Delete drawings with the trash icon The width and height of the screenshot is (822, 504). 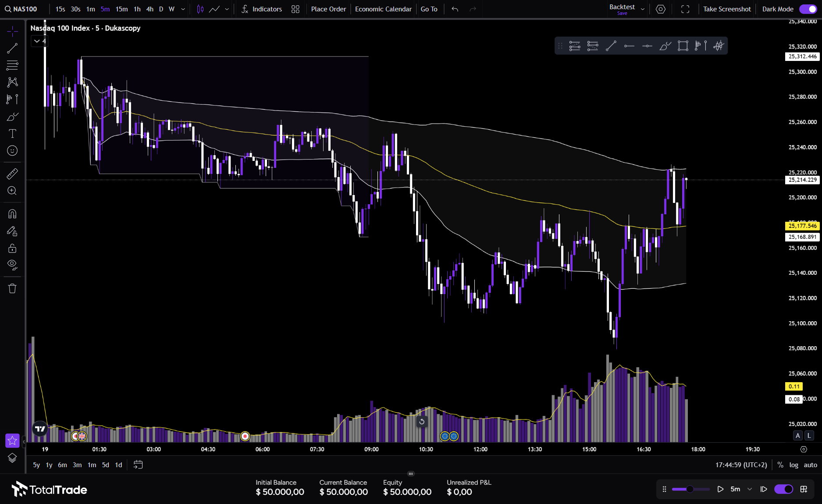point(12,288)
